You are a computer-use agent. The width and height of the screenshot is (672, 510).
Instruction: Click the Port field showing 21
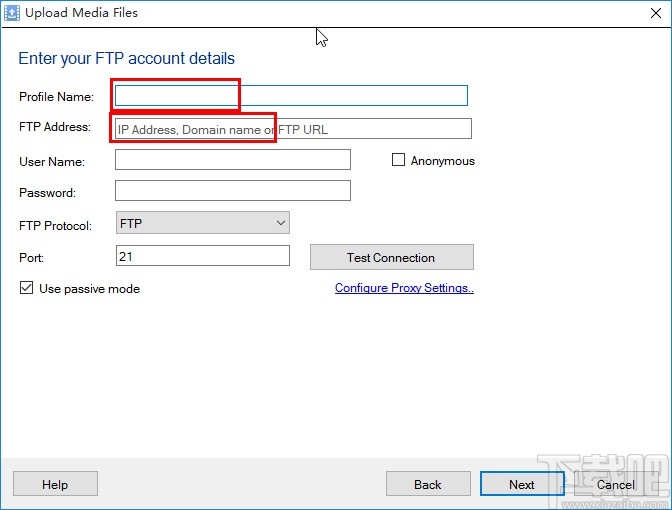[202, 256]
